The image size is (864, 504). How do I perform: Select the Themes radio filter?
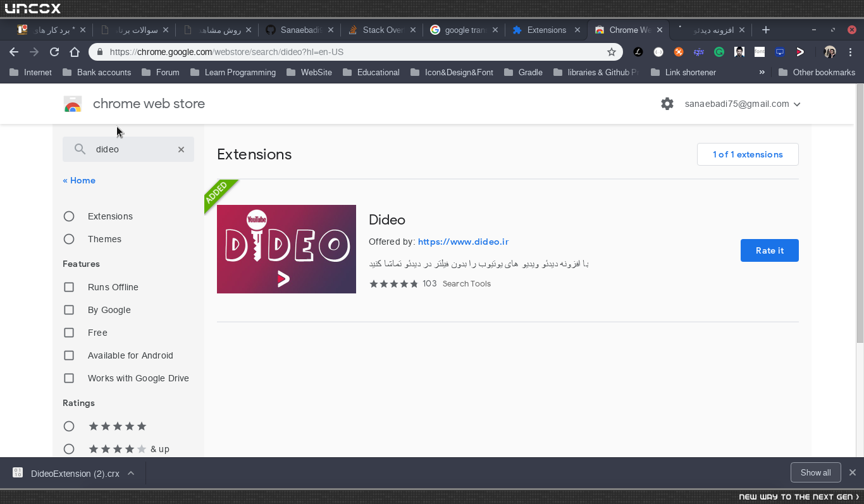[x=69, y=239]
